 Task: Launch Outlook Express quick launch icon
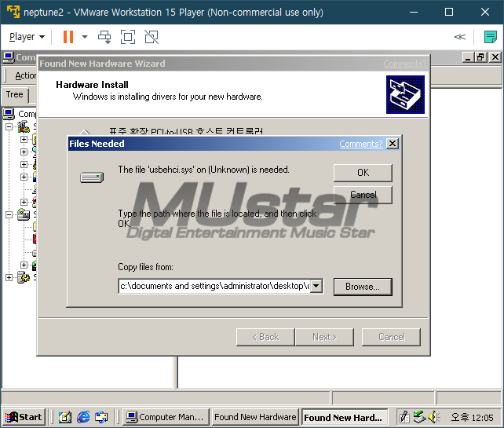pyautogui.click(x=101, y=417)
